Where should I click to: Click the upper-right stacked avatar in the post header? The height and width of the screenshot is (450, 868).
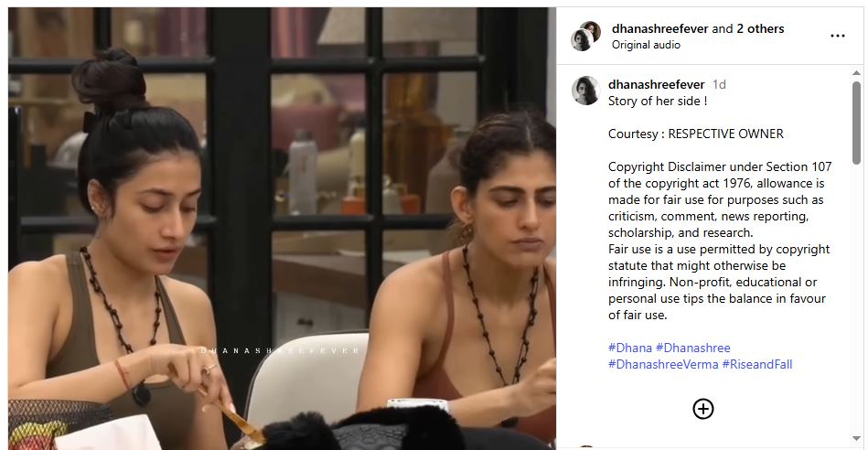pyautogui.click(x=591, y=31)
